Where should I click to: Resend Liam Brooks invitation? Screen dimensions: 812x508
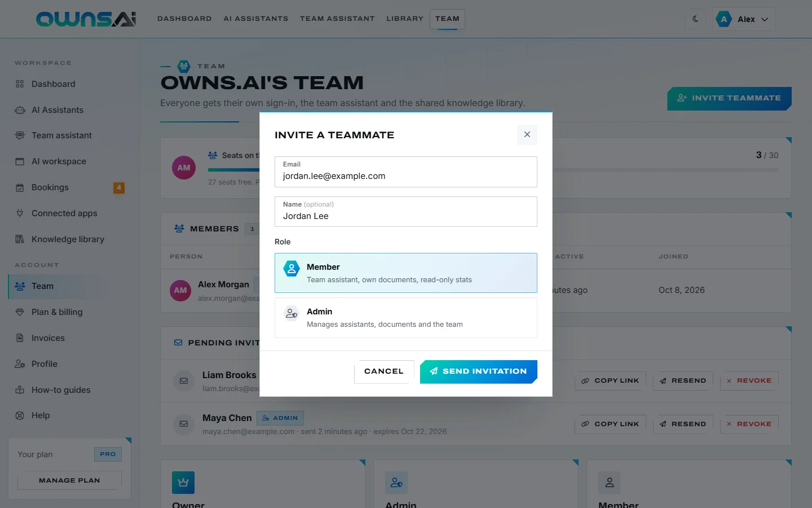point(683,380)
